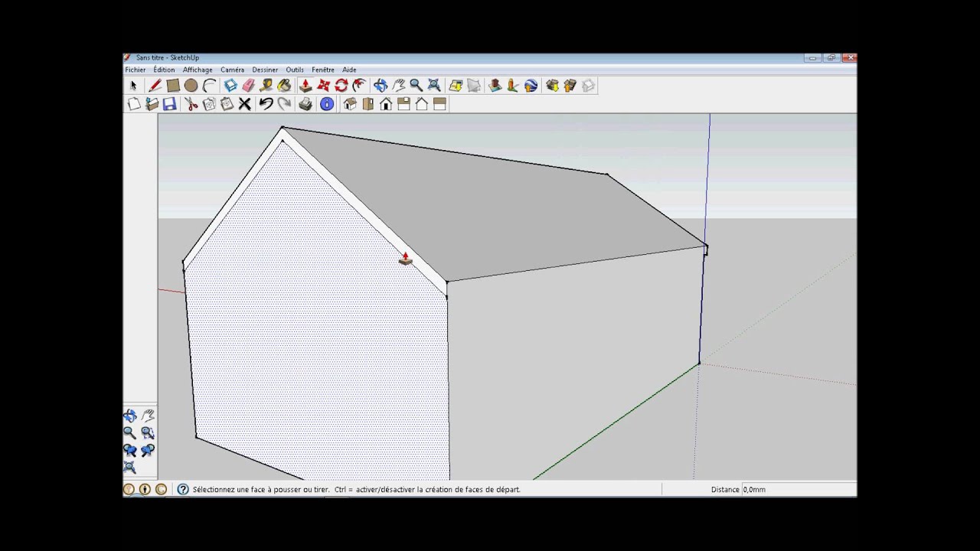Screen dimensions: 980x551
Task: Click the Open file folder icon
Action: tap(152, 104)
